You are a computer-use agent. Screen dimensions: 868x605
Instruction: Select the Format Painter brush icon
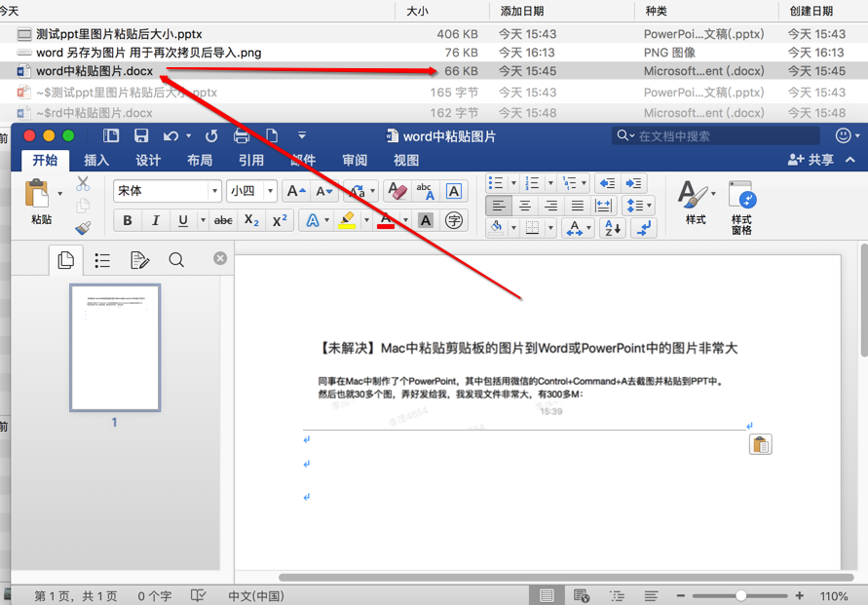click(83, 228)
